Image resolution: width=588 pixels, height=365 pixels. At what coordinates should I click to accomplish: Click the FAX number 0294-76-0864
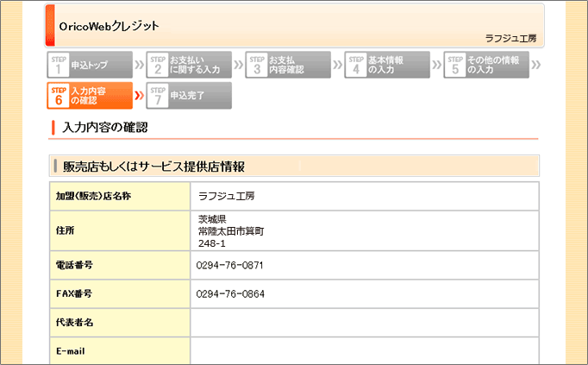tap(230, 294)
